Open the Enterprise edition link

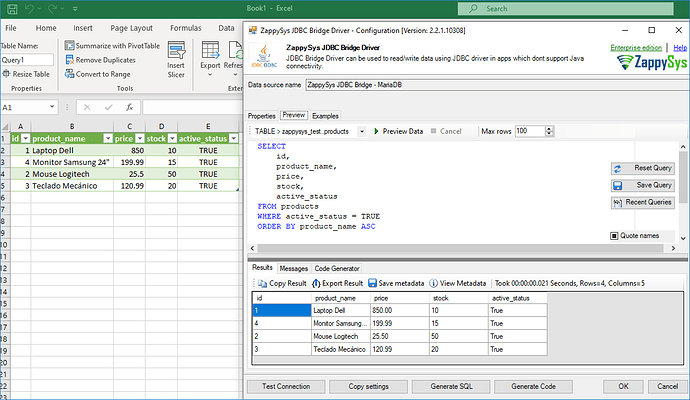tap(636, 48)
